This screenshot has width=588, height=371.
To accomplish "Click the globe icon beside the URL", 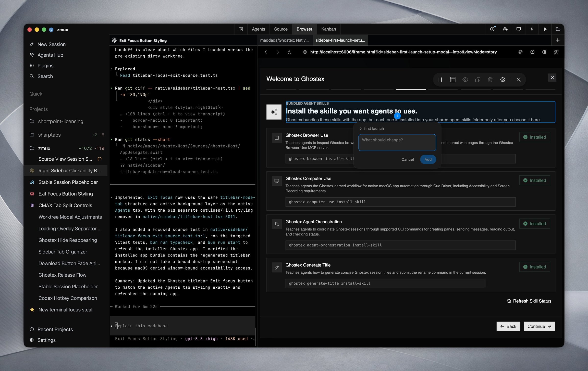I will (305, 52).
